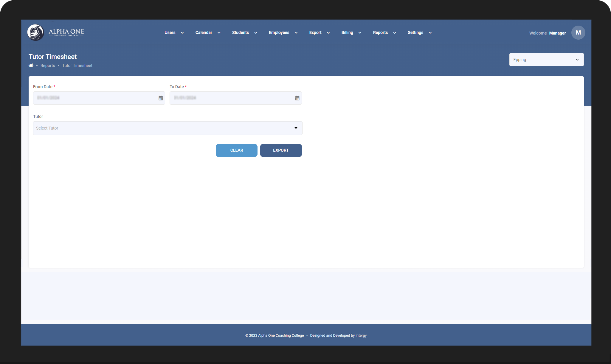Click the footer copyright text
This screenshot has width=611, height=364.
pyautogui.click(x=275, y=335)
